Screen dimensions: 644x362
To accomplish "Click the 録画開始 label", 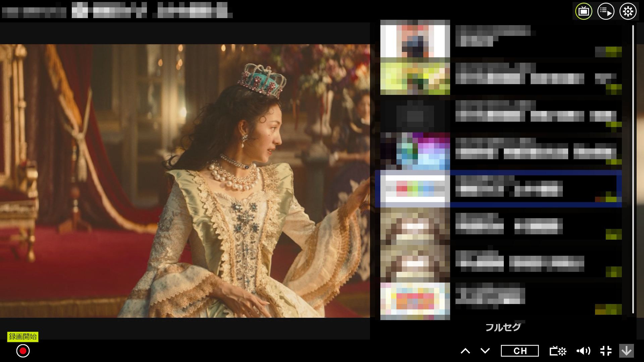I will (x=23, y=337).
